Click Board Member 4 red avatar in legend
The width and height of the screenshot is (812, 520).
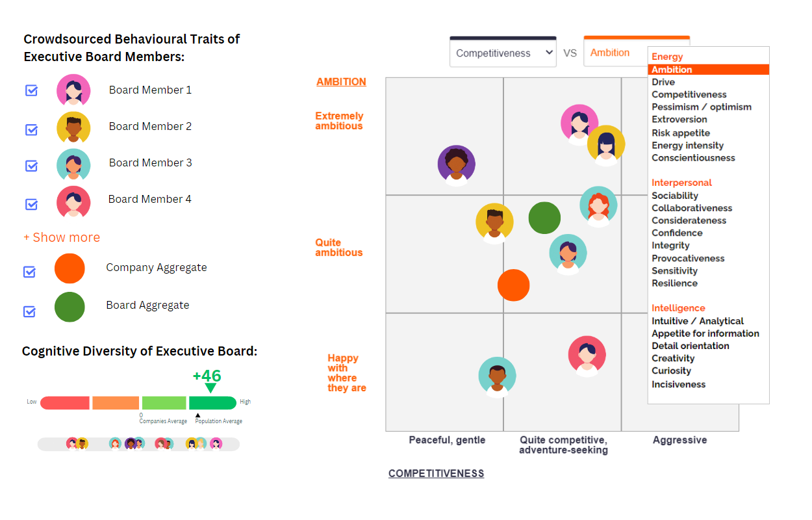pyautogui.click(x=73, y=201)
